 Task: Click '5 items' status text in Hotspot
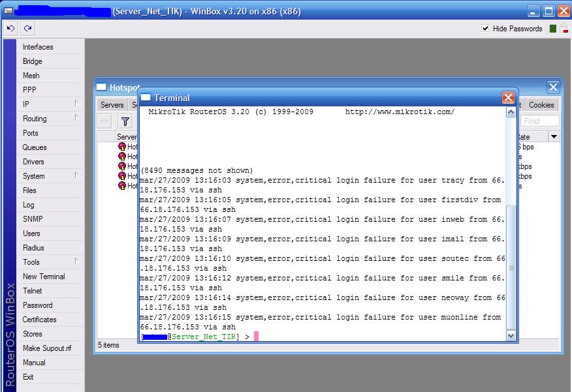[x=108, y=345]
